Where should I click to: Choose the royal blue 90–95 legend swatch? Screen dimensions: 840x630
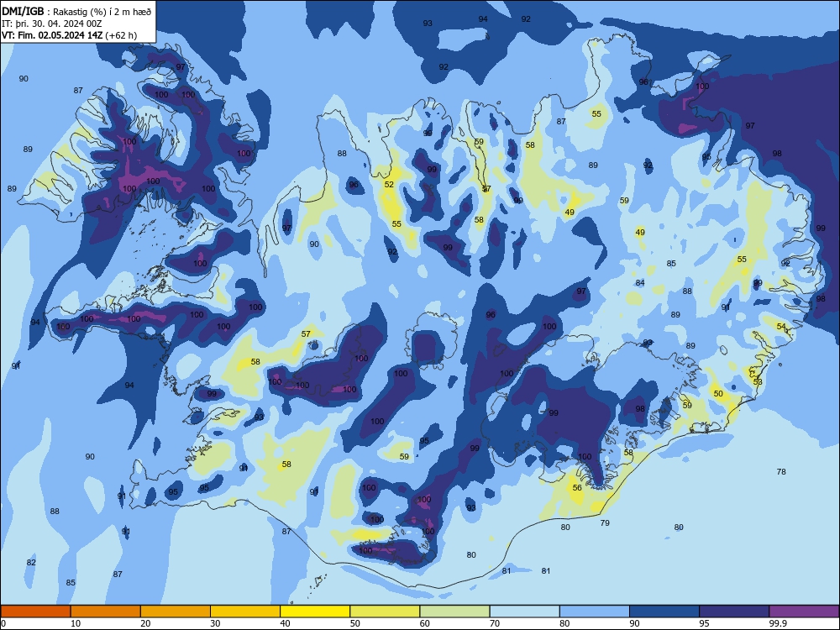pyautogui.click(x=664, y=612)
